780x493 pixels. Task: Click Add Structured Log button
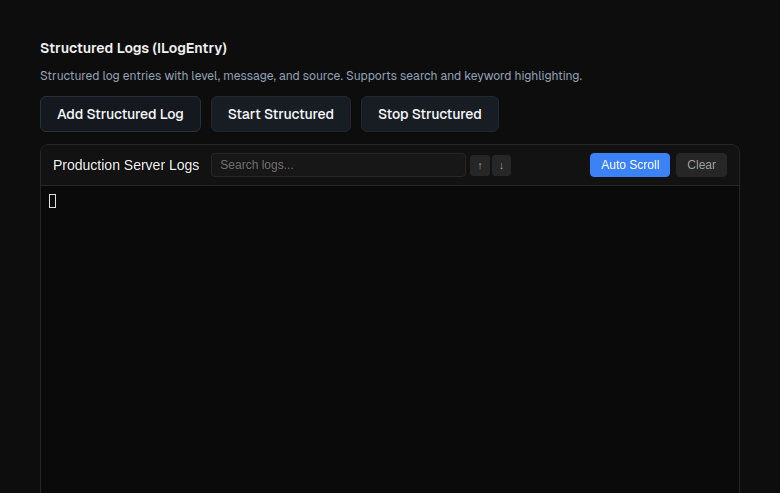120,114
